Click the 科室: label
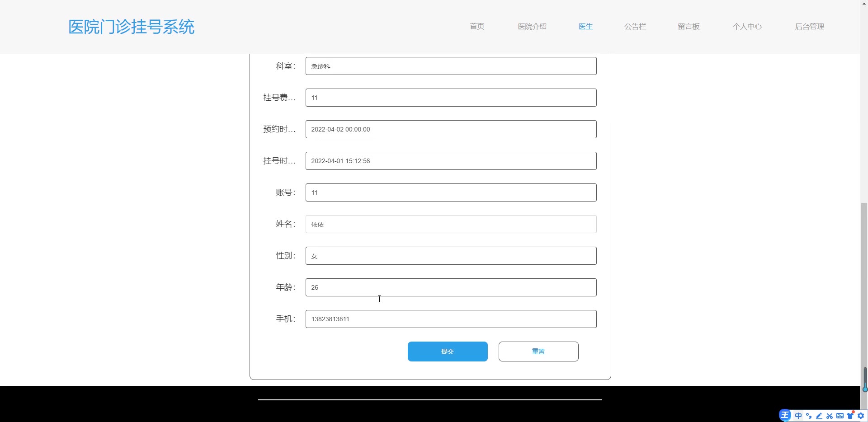Screen dimensions: 868x422 click(286, 66)
